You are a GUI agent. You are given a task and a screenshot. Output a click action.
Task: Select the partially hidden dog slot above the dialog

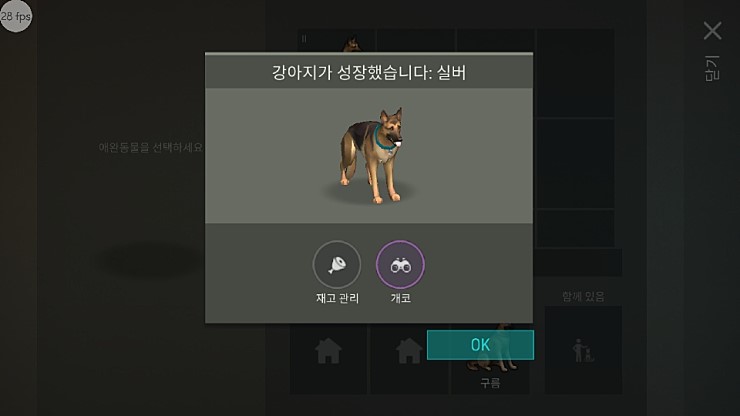click(x=336, y=41)
